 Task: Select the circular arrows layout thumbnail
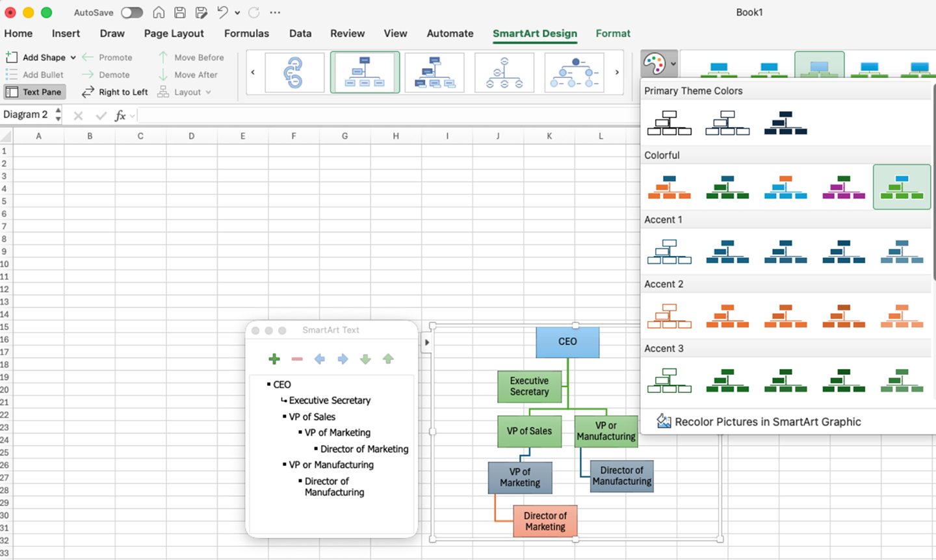[294, 72]
